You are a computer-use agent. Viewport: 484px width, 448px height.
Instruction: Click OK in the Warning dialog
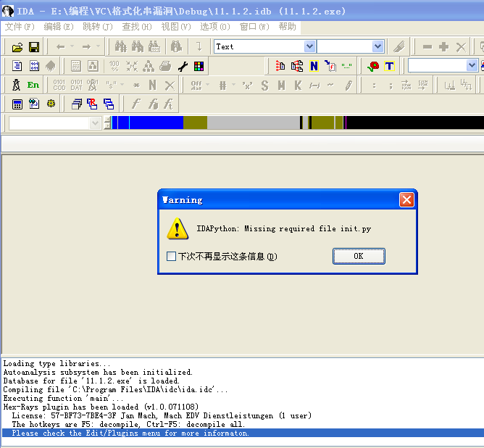tap(359, 257)
